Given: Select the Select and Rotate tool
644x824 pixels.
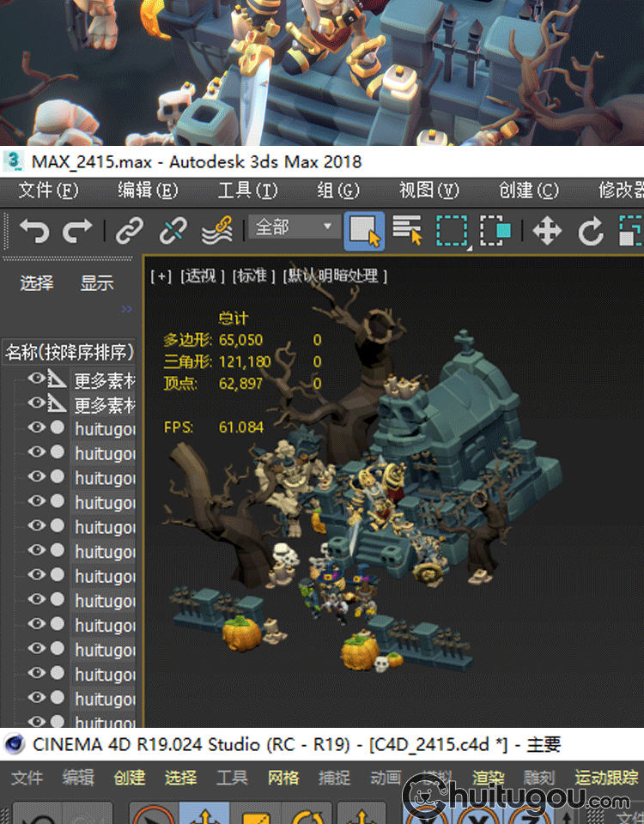Looking at the screenshot, I should (x=591, y=231).
